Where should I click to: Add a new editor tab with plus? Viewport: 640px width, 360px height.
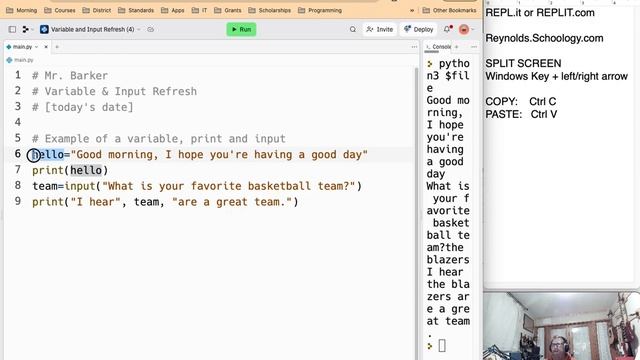pyautogui.click(x=57, y=47)
